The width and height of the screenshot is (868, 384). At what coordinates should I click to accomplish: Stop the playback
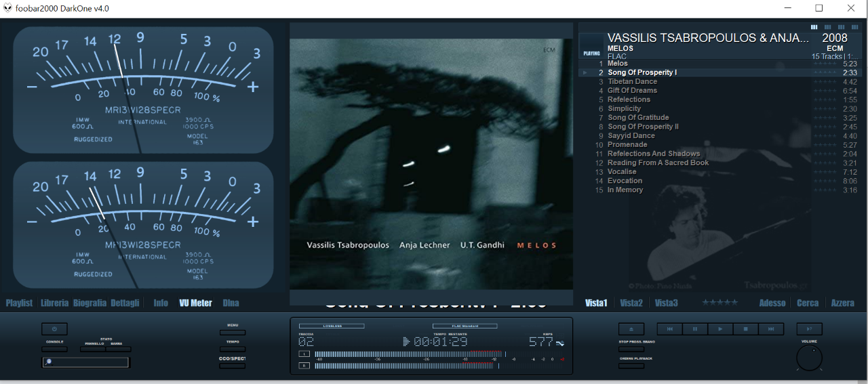[746, 329]
